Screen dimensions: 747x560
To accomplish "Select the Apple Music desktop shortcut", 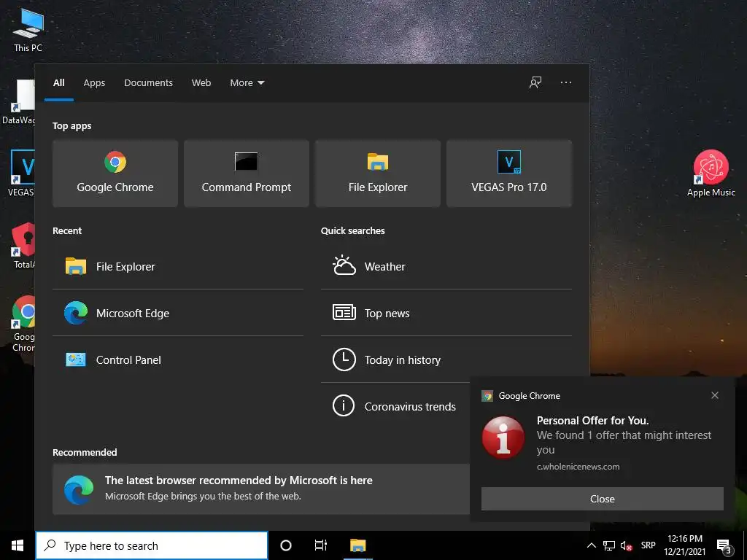I will pos(711,174).
